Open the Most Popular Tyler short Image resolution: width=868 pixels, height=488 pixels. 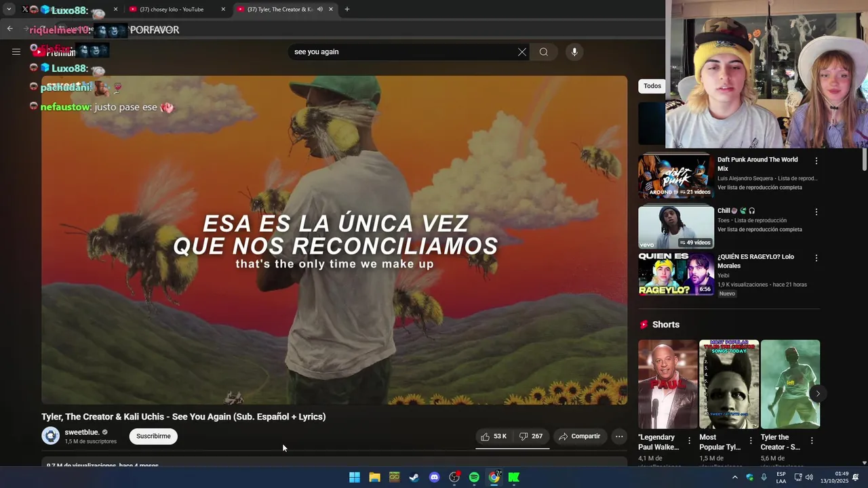(729, 384)
